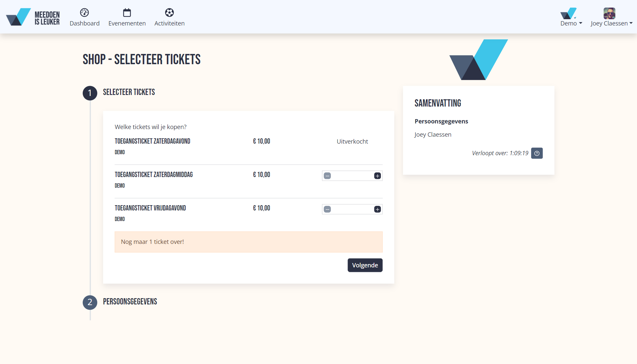Click the Vrijdagavond quantity input field
The height and width of the screenshot is (364, 637).
pyautogui.click(x=352, y=209)
